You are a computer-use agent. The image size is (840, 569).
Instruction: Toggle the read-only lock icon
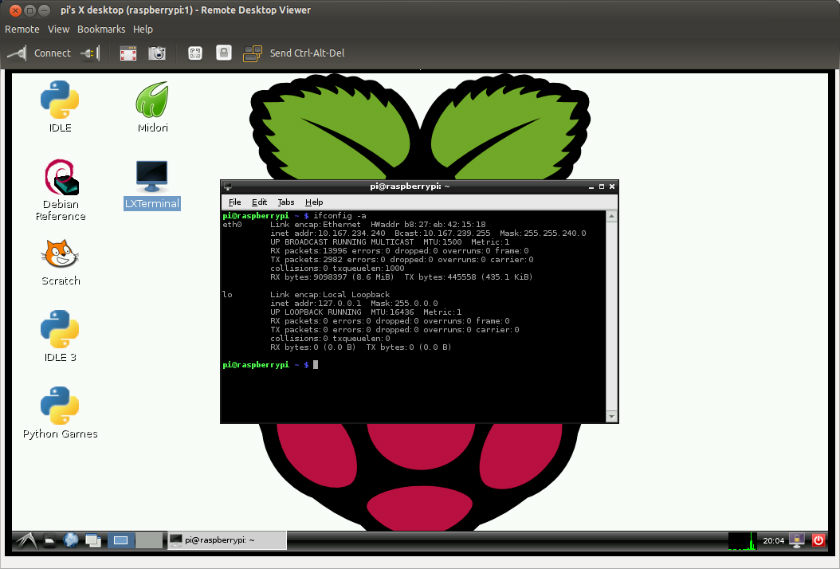coord(224,53)
